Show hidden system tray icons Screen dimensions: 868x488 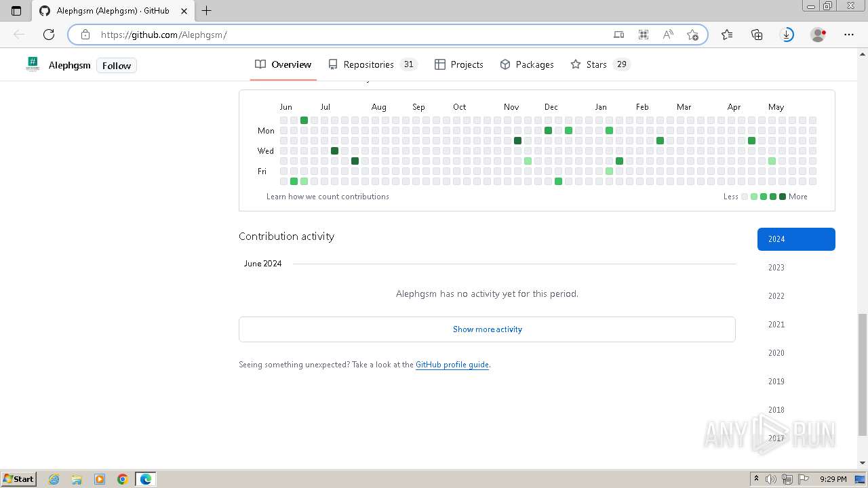pos(756,479)
